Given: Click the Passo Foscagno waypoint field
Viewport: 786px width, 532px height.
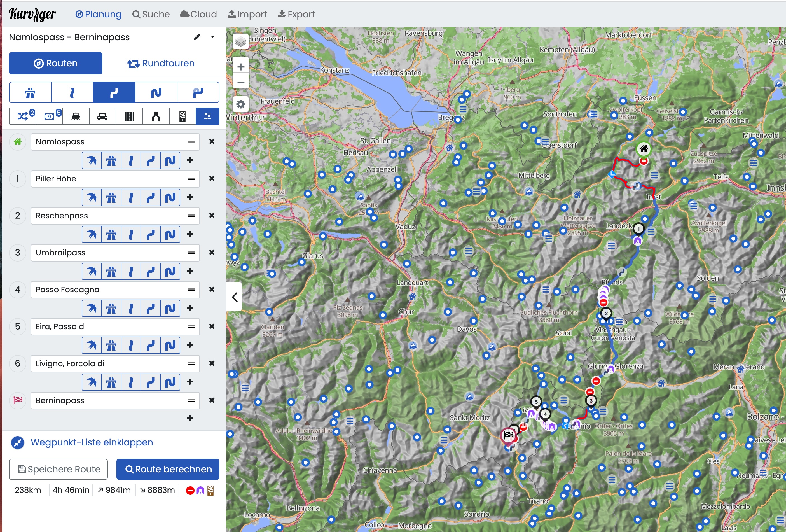Looking at the screenshot, I should click(x=108, y=290).
